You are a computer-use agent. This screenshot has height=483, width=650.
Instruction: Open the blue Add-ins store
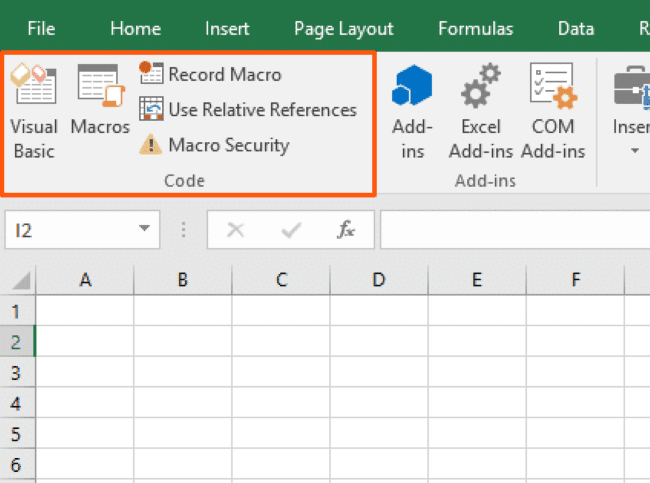click(412, 111)
